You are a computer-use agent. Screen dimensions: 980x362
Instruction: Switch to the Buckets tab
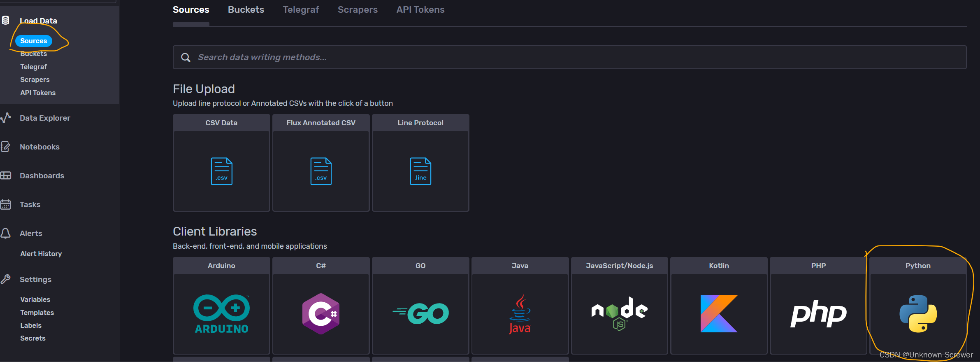click(246, 9)
